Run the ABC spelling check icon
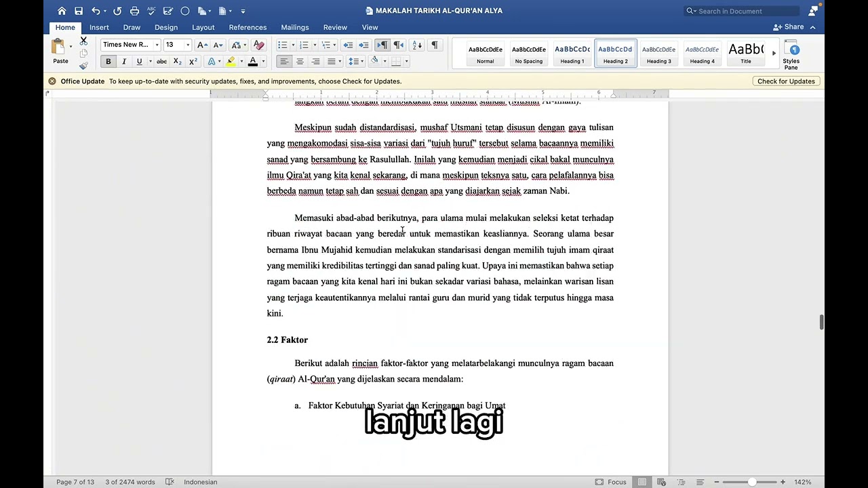 pos(151,11)
